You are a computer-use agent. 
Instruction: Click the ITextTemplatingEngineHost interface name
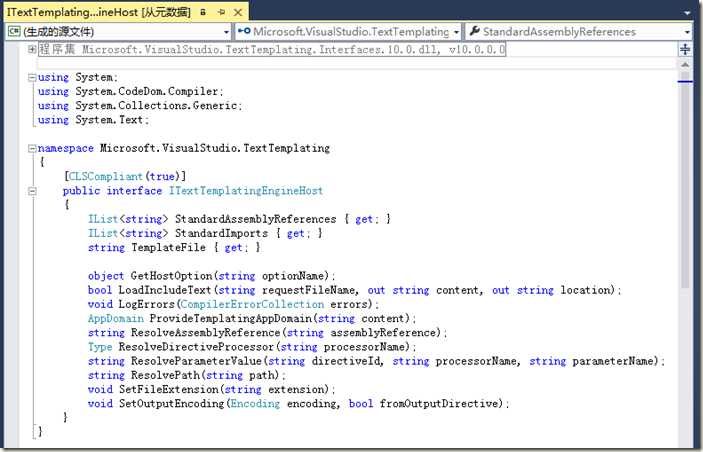246,191
